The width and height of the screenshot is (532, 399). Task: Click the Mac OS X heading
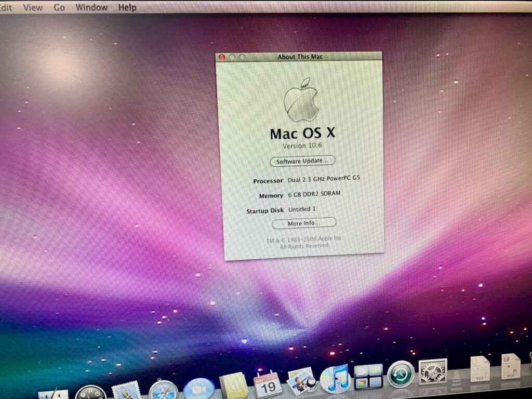[302, 133]
